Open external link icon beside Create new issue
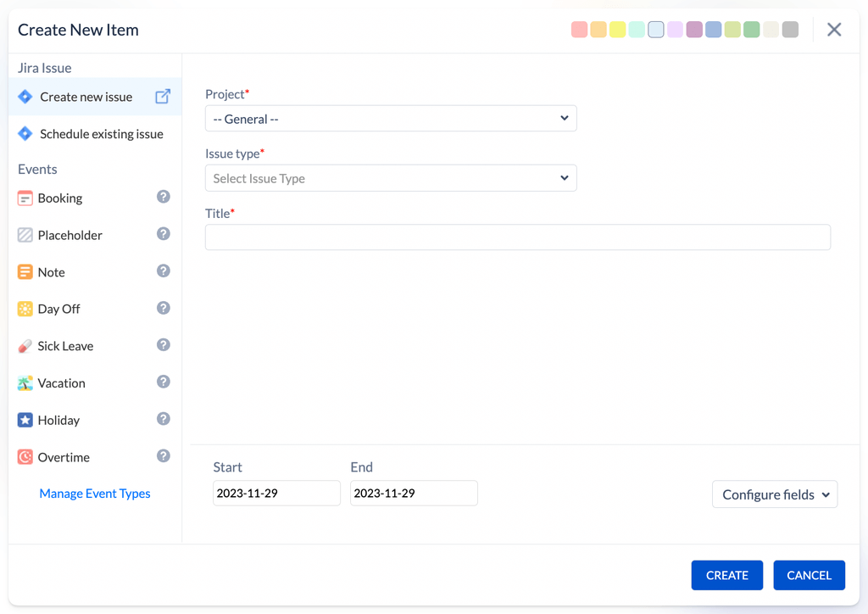The width and height of the screenshot is (868, 614). [x=163, y=97]
